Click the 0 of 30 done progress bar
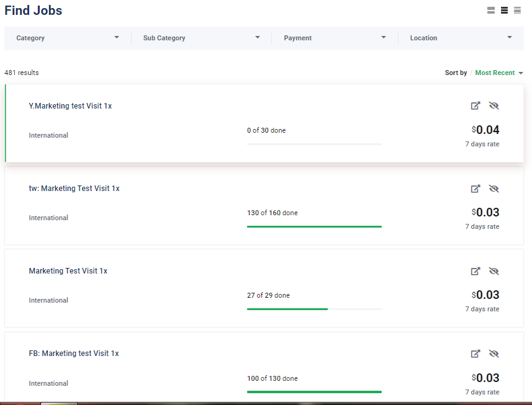This screenshot has height=405, width=532. click(x=314, y=144)
